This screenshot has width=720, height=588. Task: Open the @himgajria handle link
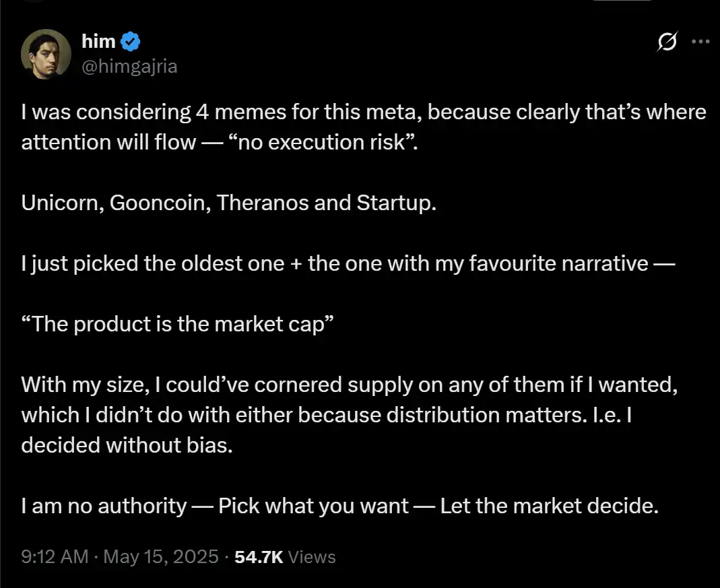(x=129, y=66)
